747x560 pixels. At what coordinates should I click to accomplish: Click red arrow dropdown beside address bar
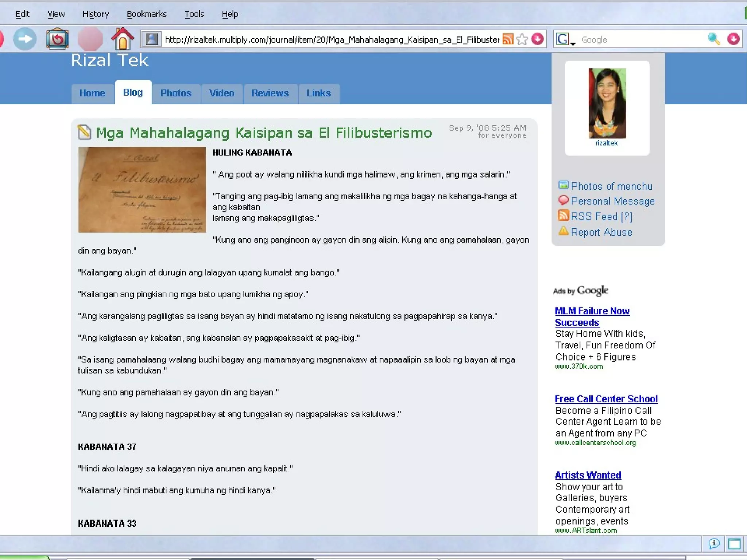537,39
